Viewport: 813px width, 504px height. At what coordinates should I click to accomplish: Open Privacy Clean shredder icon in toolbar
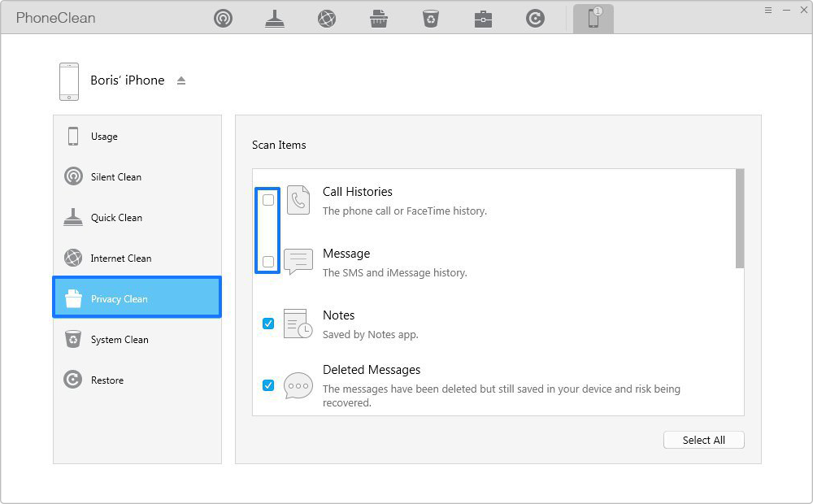pyautogui.click(x=379, y=19)
